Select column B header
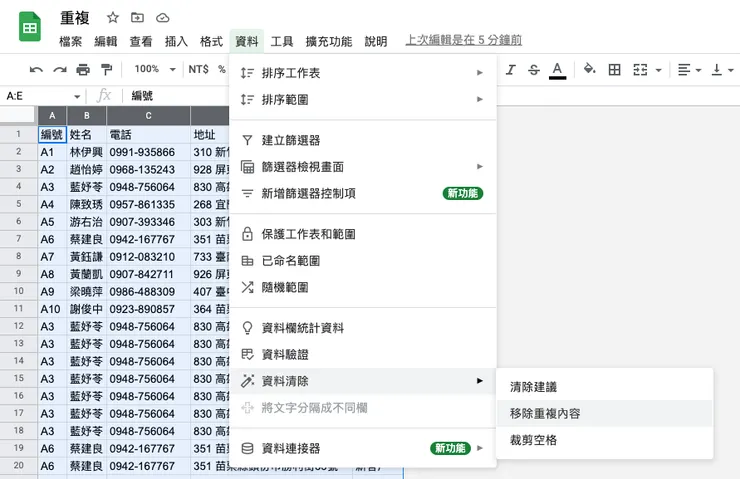 point(87,116)
